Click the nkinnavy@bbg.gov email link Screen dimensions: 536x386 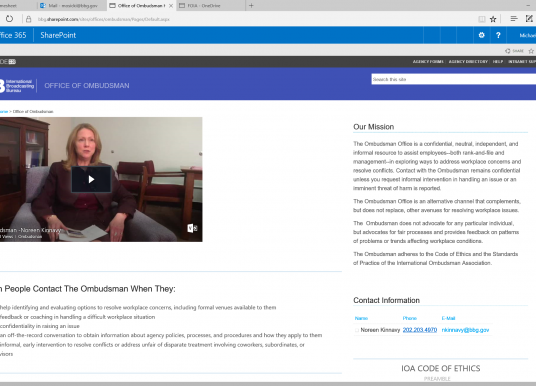pos(465,330)
